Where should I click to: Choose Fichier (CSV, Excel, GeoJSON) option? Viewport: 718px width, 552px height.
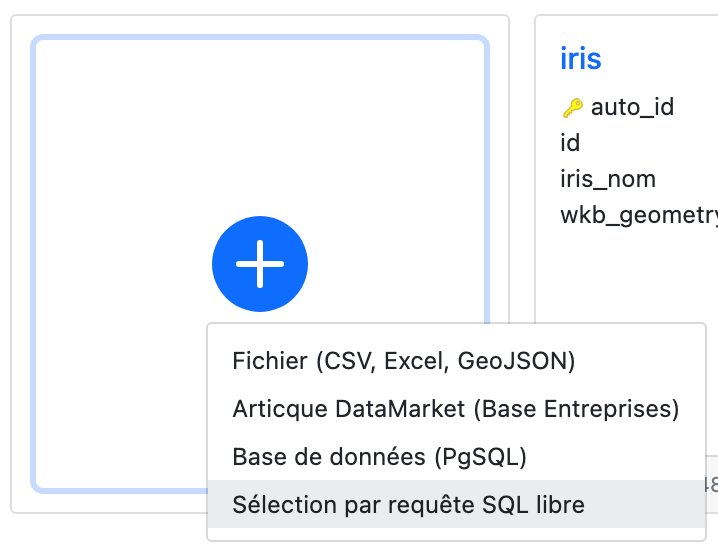[x=404, y=361]
